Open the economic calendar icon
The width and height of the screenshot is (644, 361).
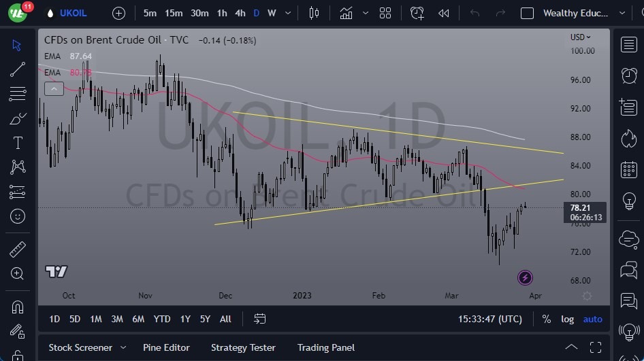click(629, 169)
